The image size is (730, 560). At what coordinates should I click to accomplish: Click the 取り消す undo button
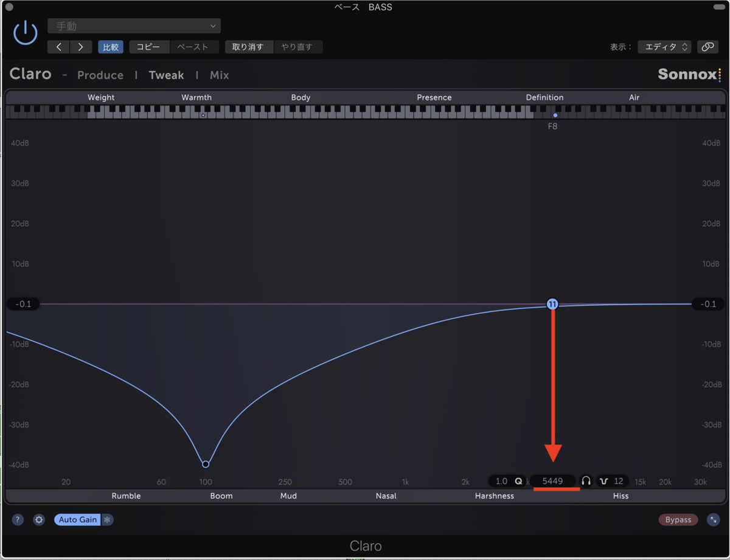249,47
